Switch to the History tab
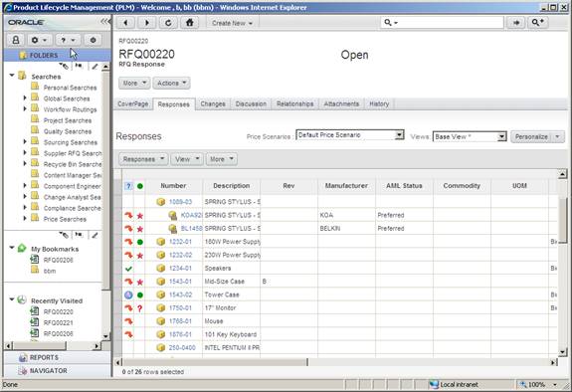 379,104
